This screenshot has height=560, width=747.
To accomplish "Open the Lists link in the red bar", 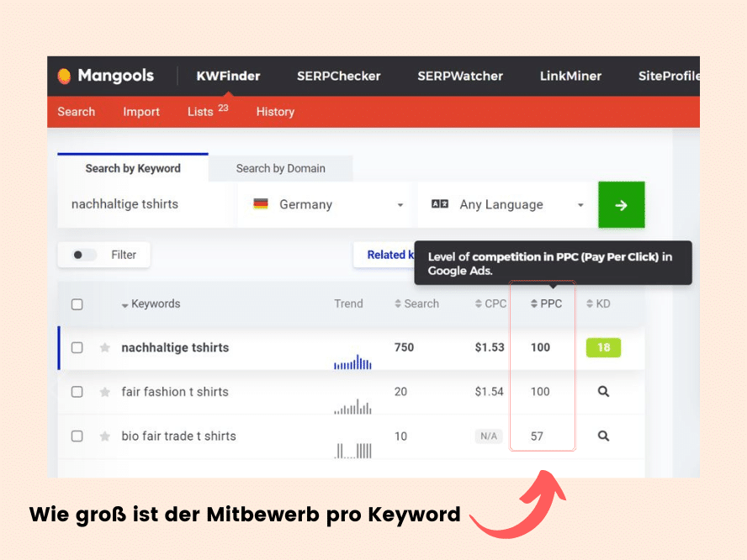I will [201, 112].
